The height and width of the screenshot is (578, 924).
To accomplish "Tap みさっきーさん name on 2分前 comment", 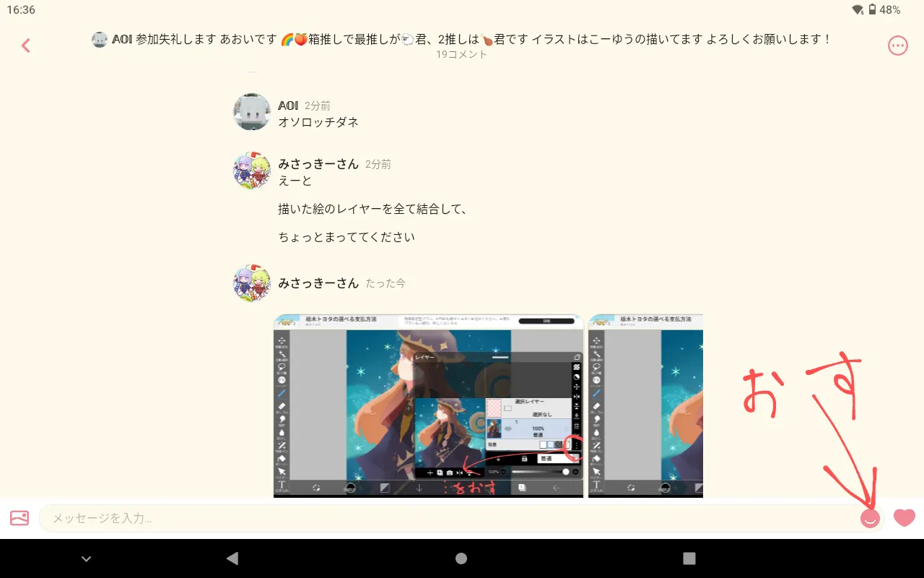I will tap(318, 164).
